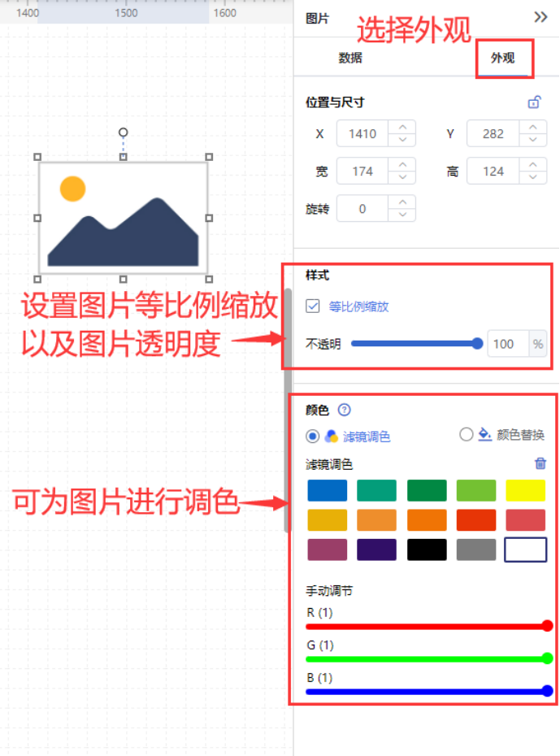Switch to the 外观 tab
Screen dimensions: 560x756
tap(502, 58)
